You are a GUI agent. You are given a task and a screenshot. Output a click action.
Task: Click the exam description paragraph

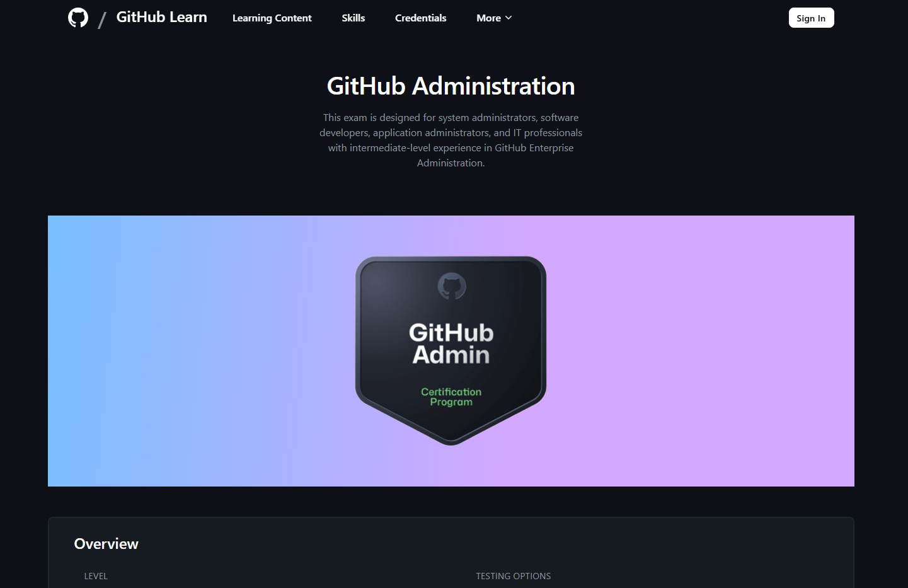click(451, 139)
